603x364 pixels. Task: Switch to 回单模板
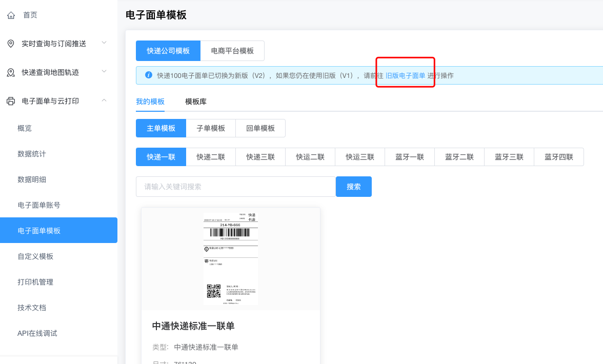(x=260, y=128)
